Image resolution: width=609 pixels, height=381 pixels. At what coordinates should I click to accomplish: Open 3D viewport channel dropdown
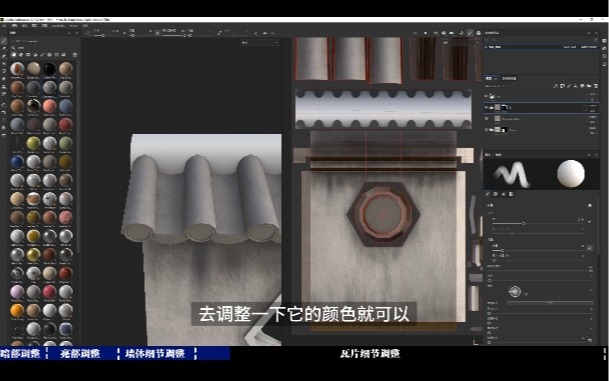(260, 42)
